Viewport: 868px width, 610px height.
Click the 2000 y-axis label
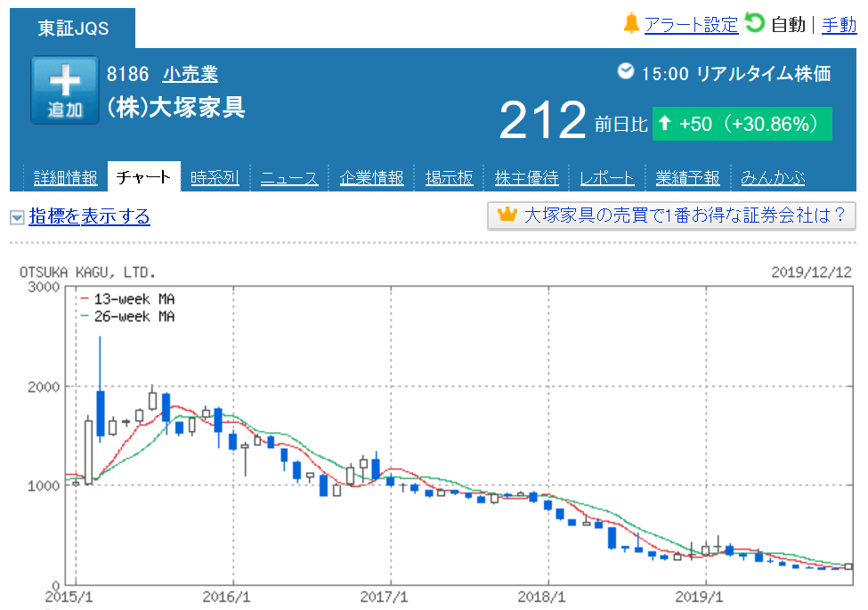[x=44, y=386]
